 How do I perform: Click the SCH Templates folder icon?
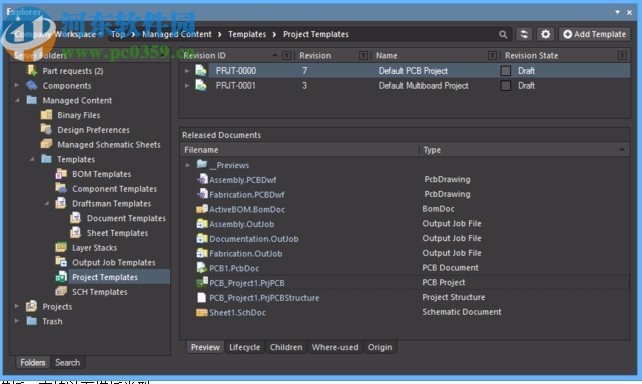coord(61,291)
